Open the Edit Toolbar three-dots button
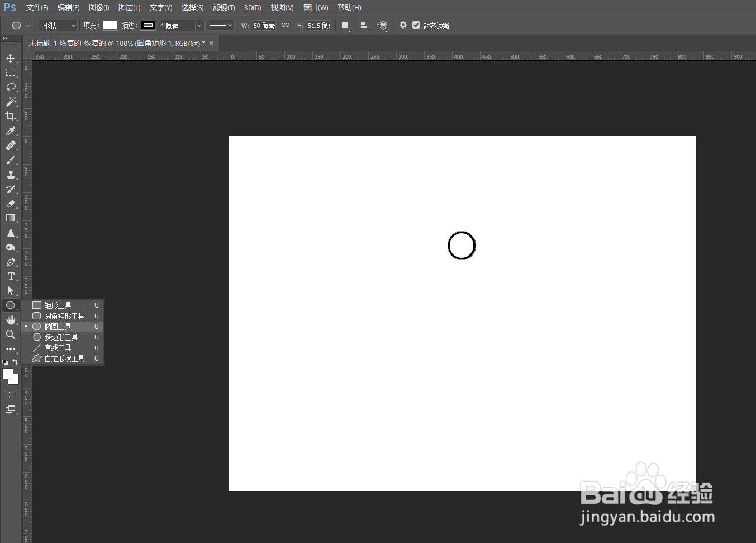The height and width of the screenshot is (543, 756). point(10,349)
